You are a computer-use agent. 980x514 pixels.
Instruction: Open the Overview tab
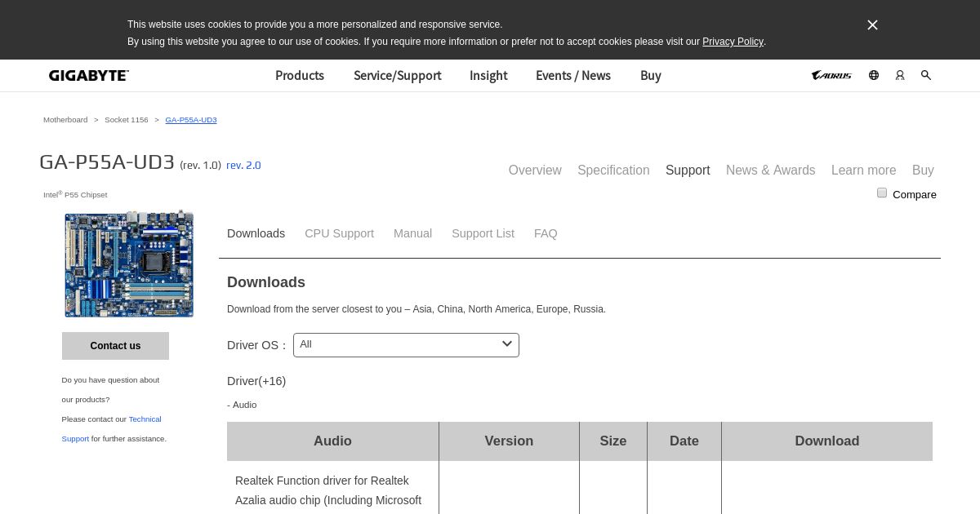click(535, 170)
